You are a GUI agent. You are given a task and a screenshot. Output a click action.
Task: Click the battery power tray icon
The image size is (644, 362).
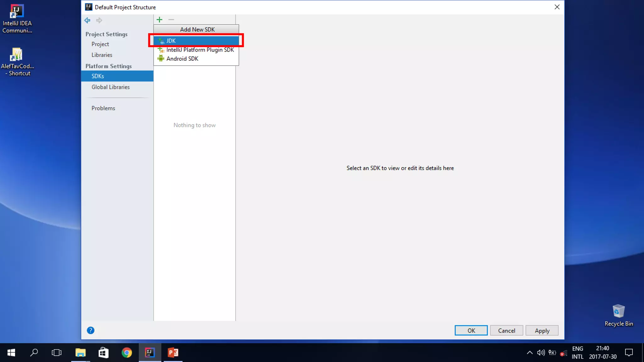pyautogui.click(x=552, y=353)
